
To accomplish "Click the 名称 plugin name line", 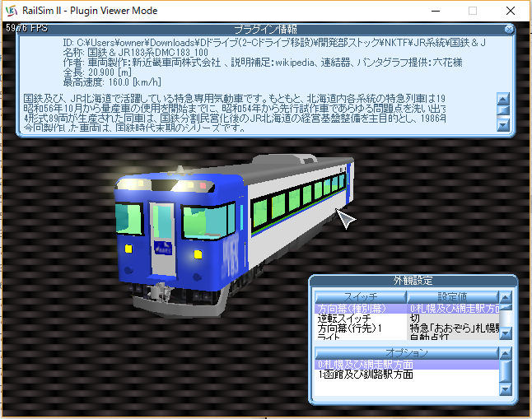I will coord(135,53).
